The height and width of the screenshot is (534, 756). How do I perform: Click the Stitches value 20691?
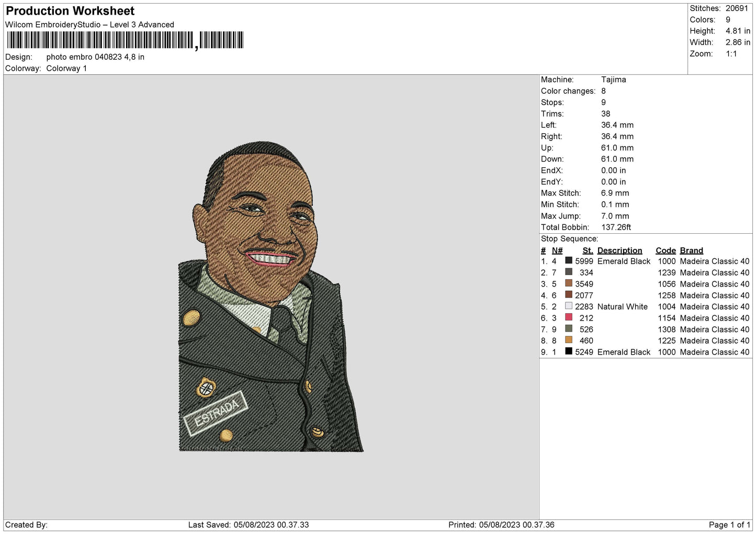pyautogui.click(x=737, y=8)
